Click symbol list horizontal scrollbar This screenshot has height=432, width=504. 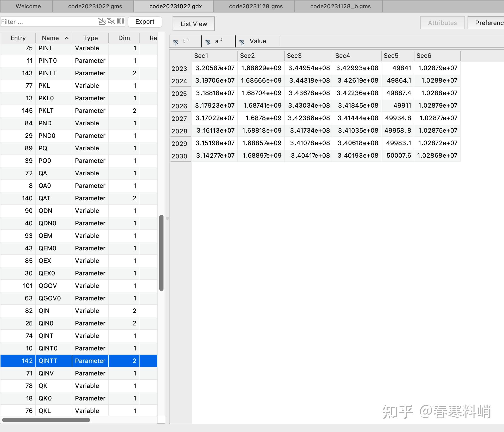click(x=46, y=420)
